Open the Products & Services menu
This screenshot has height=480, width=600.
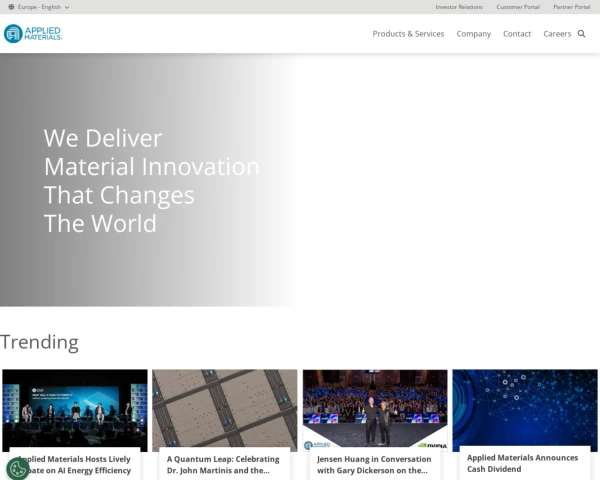click(408, 34)
